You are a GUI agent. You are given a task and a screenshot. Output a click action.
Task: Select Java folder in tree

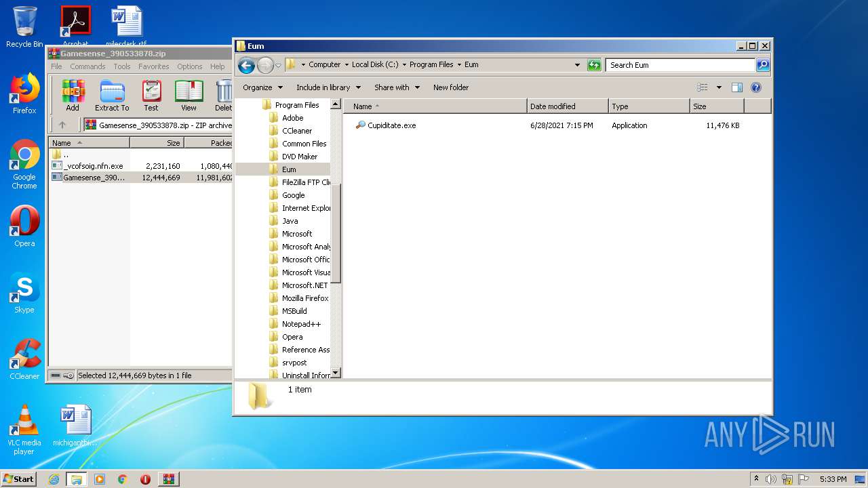pos(290,221)
